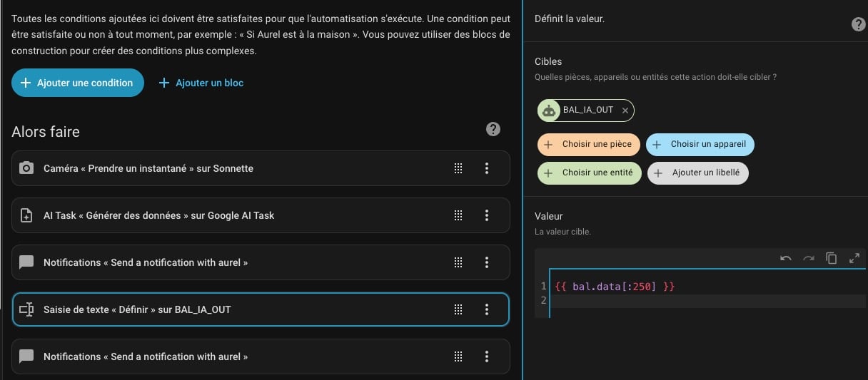This screenshot has height=380, width=868.
Task: Copy the template value with copy icon
Action: pyautogui.click(x=831, y=258)
